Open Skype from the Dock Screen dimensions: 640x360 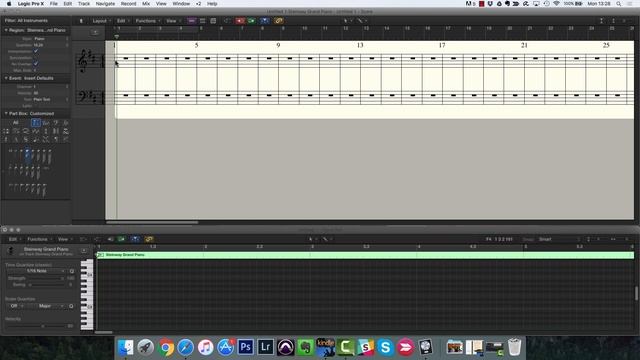point(385,347)
